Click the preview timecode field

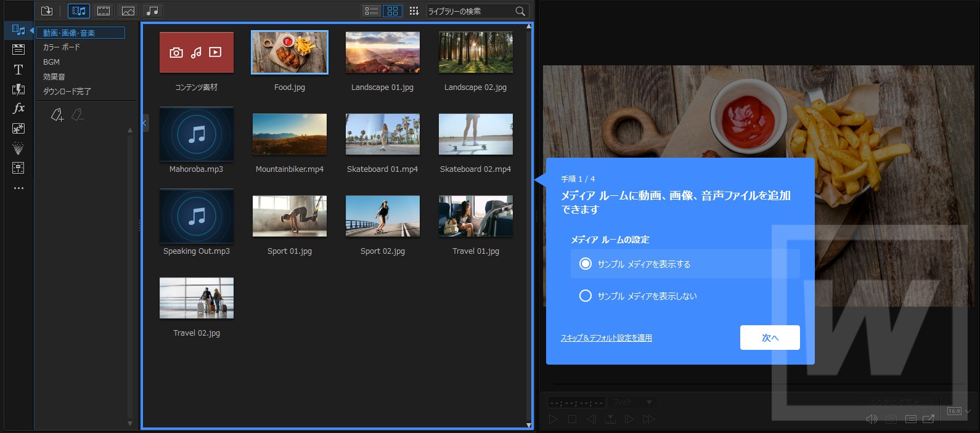point(576,403)
